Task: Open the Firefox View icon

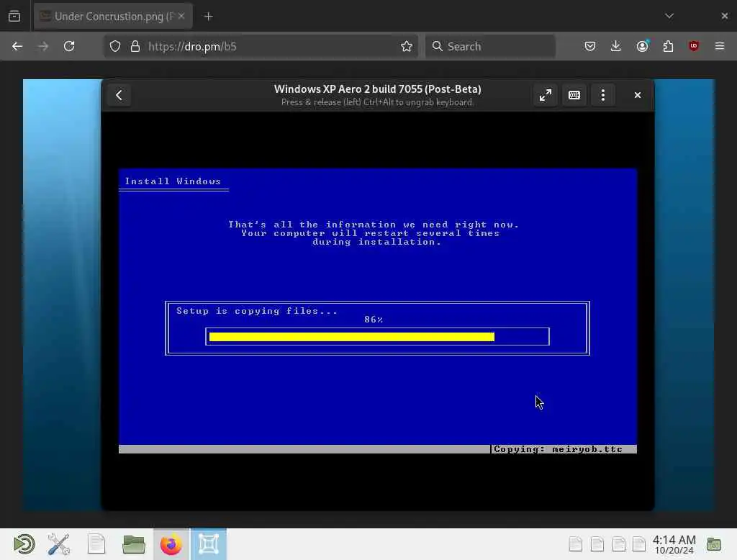Action: 14,16
